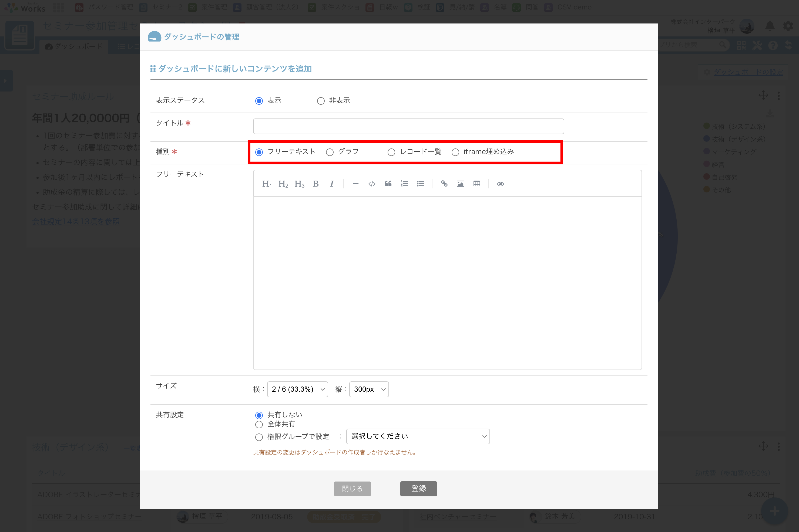The width and height of the screenshot is (799, 532).
Task: Select 表示 for display status
Action: (x=259, y=101)
